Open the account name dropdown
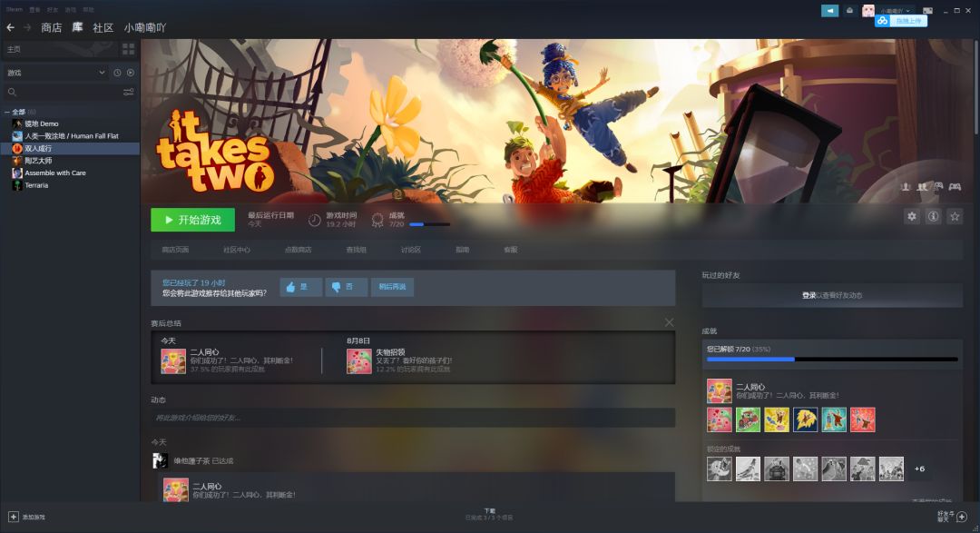 [895, 11]
